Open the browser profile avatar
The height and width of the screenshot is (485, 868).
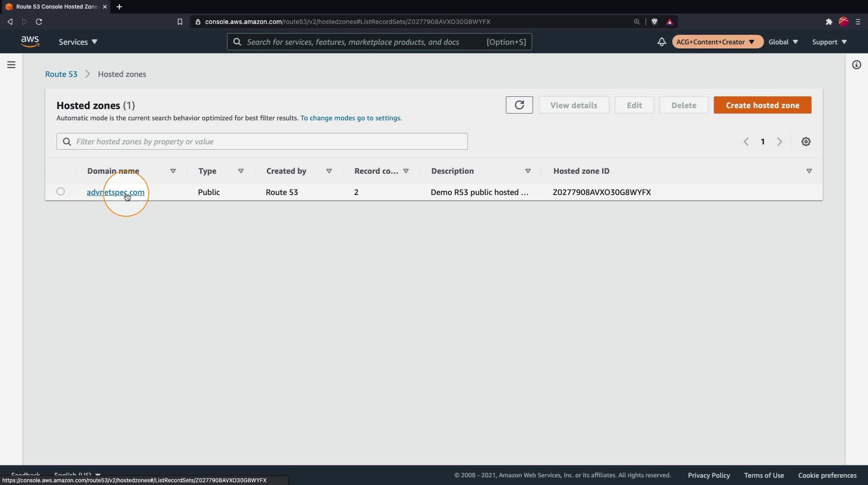tap(843, 22)
